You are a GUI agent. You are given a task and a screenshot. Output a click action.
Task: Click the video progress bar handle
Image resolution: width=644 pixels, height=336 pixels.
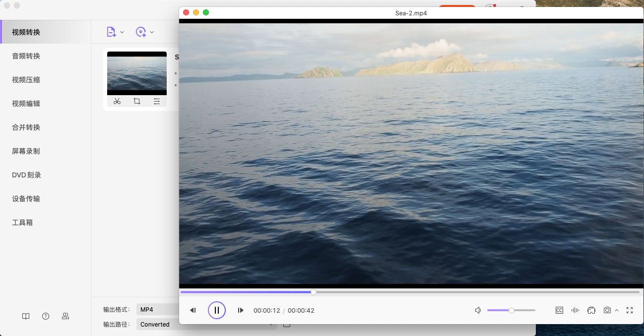tap(314, 292)
